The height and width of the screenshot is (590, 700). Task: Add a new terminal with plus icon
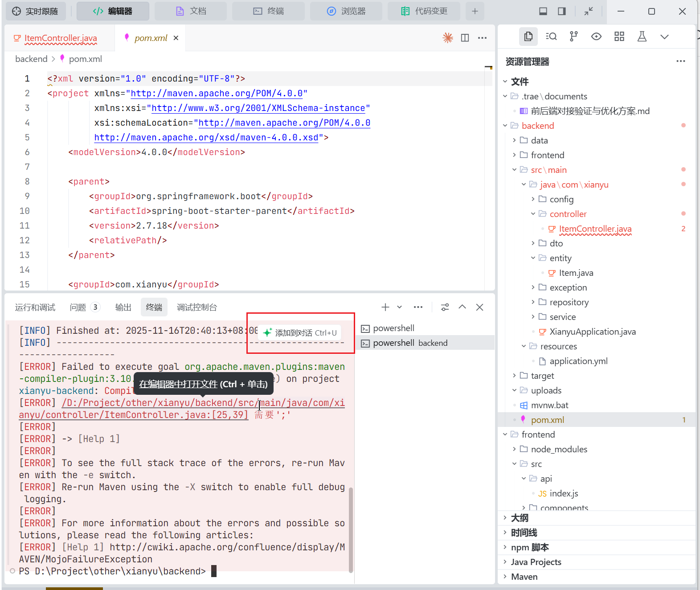(x=385, y=307)
